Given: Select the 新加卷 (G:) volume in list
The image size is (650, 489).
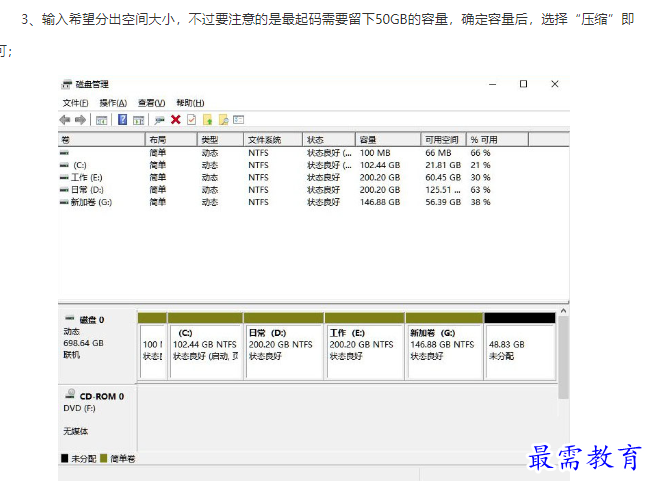Looking at the screenshot, I should click(313, 203).
